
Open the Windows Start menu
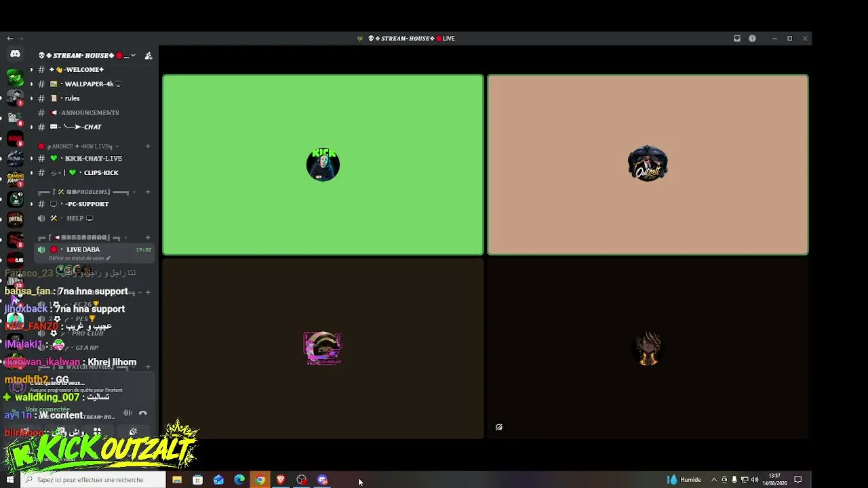(9, 480)
